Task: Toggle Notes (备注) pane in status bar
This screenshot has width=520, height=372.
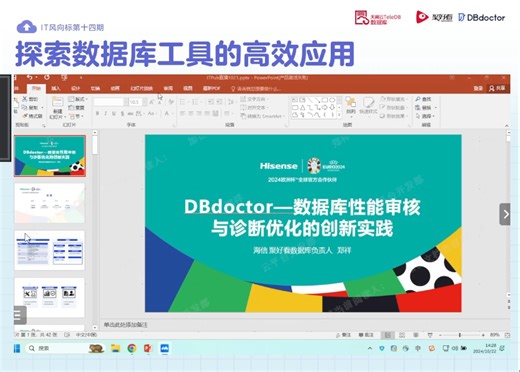Action: pos(343,335)
